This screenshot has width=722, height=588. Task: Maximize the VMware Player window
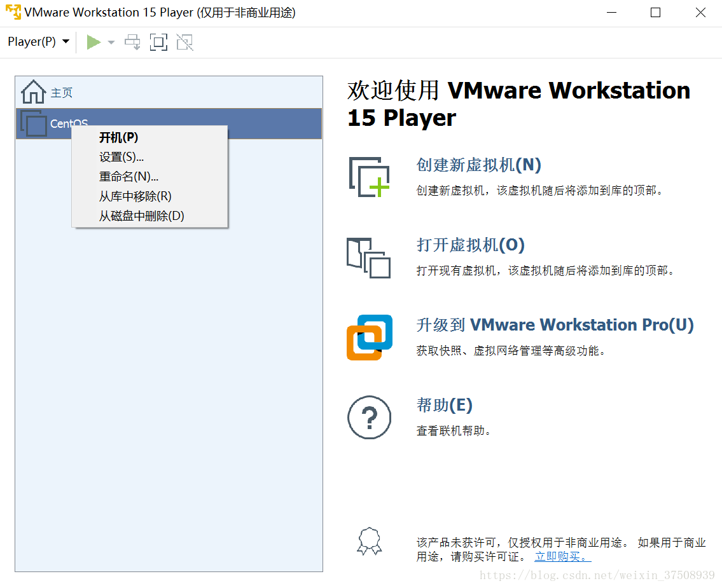tap(655, 13)
